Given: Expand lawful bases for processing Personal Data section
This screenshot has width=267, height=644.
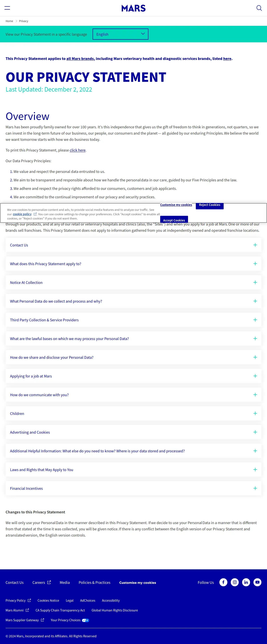Looking at the screenshot, I should [133, 338].
